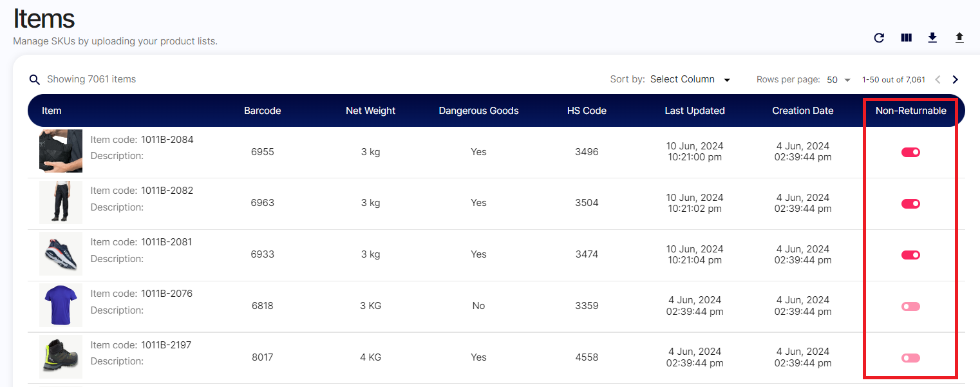Turn on Non-Returnable for item 1011B-2197
This screenshot has height=387, width=980.
click(910, 358)
